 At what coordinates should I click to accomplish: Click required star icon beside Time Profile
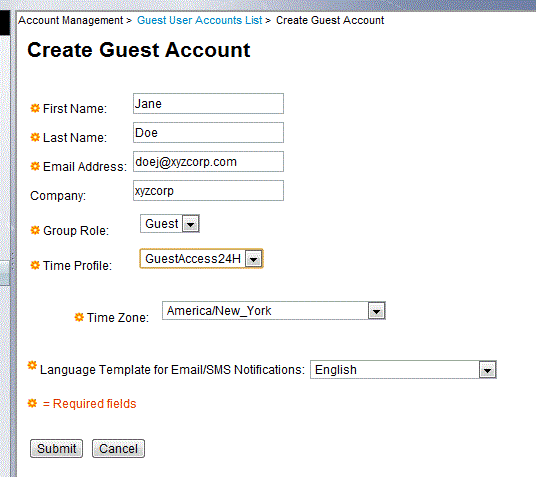35,265
